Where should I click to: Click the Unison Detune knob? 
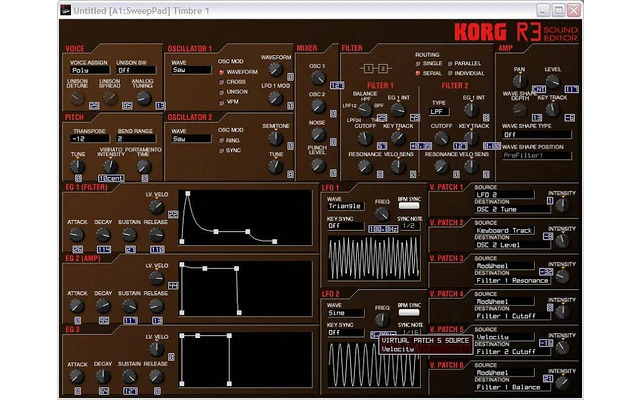[x=77, y=98]
